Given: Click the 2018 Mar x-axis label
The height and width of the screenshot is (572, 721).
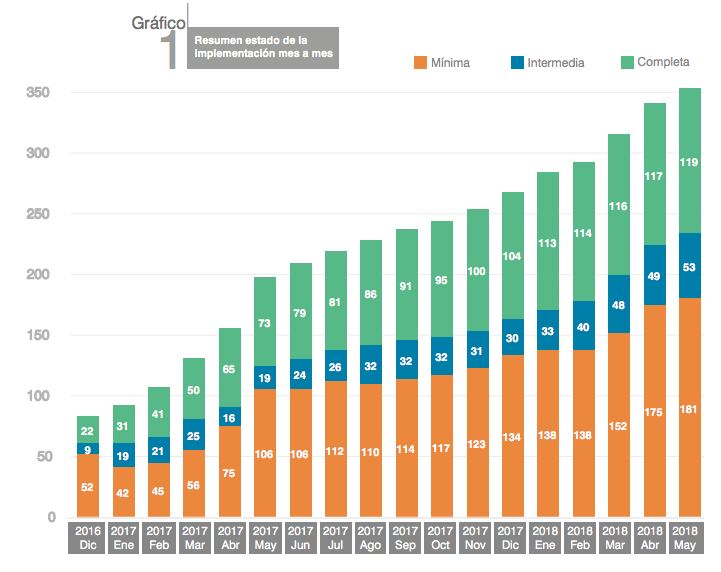Looking at the screenshot, I should click(619, 537).
